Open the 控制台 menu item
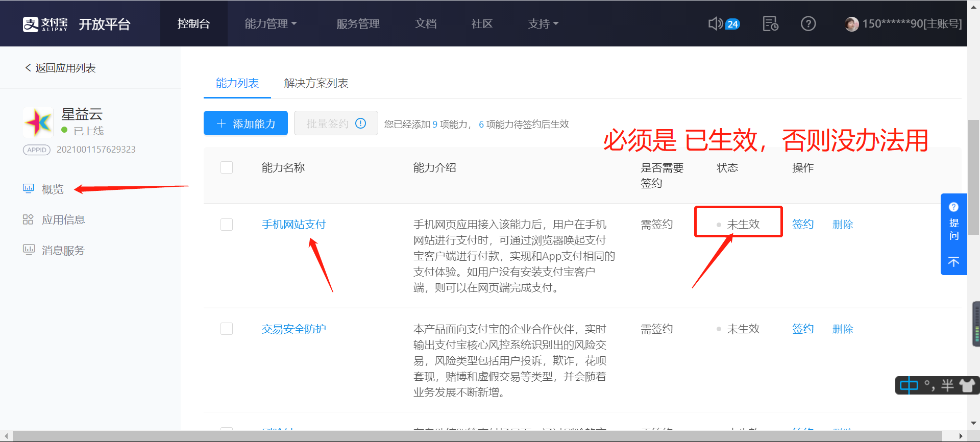 coord(193,23)
